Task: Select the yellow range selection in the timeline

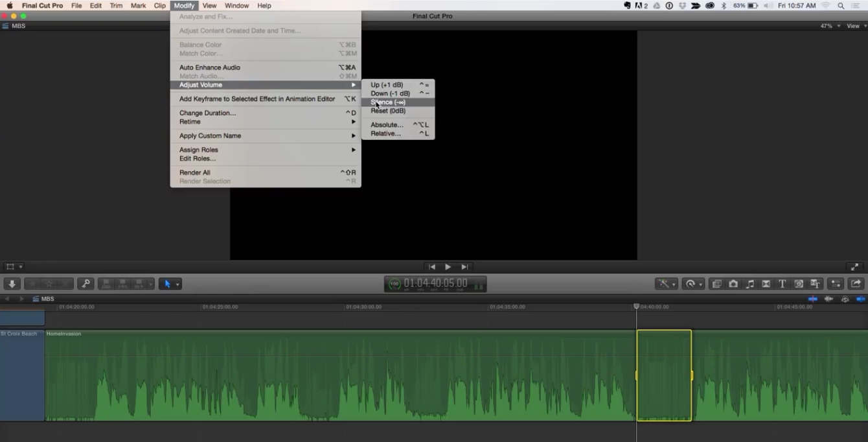Action: [664, 375]
